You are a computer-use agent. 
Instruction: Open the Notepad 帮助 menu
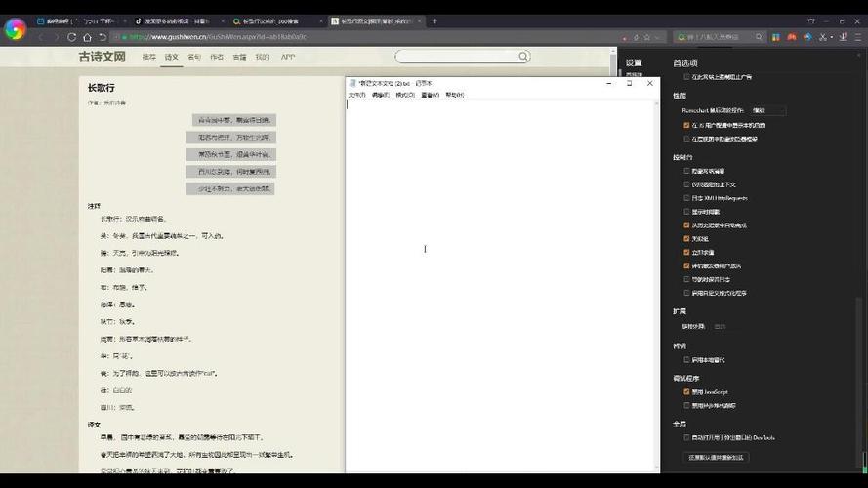tap(455, 95)
